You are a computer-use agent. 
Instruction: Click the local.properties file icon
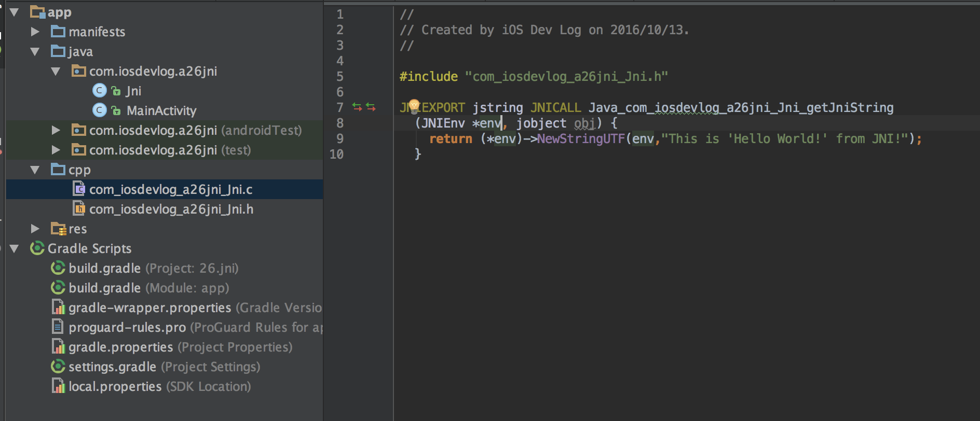click(x=58, y=386)
